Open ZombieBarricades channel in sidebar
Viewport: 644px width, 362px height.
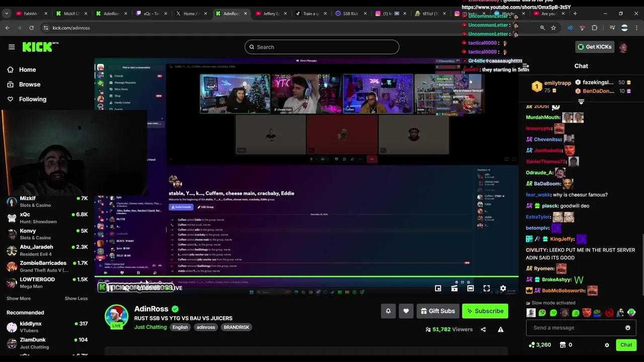(47, 266)
